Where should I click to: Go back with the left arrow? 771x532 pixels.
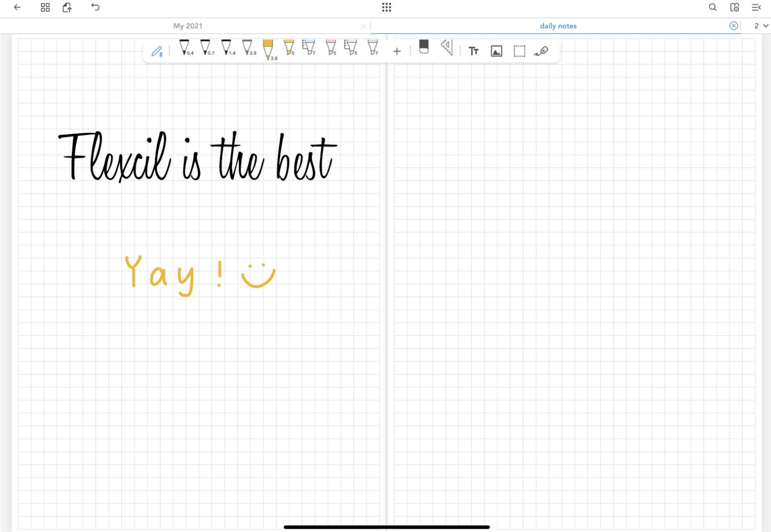tap(18, 7)
